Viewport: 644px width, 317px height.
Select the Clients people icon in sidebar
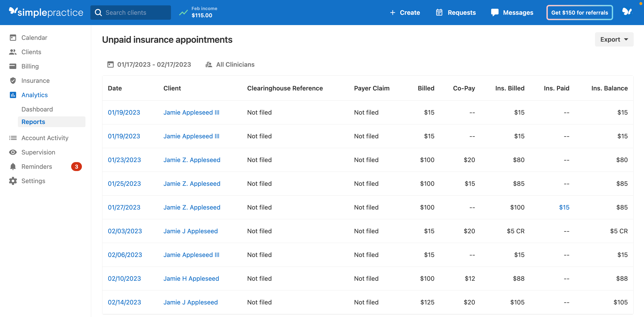click(x=13, y=52)
